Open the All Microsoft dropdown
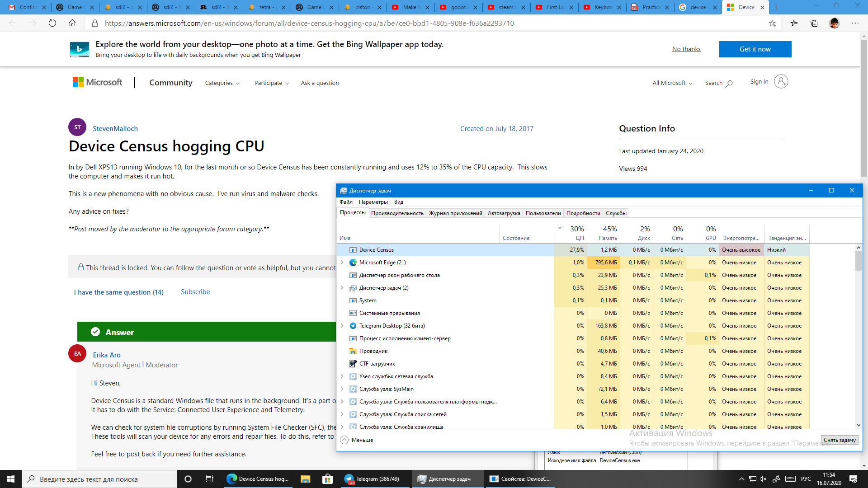 [672, 83]
